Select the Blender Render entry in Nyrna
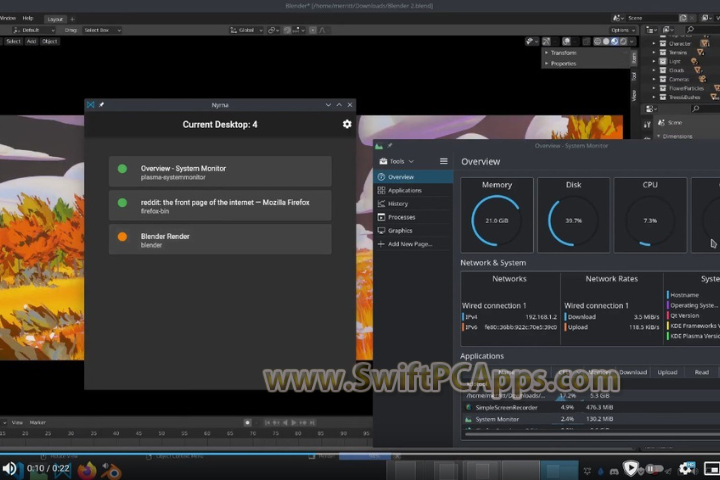This screenshot has height=480, width=720. 220,239
